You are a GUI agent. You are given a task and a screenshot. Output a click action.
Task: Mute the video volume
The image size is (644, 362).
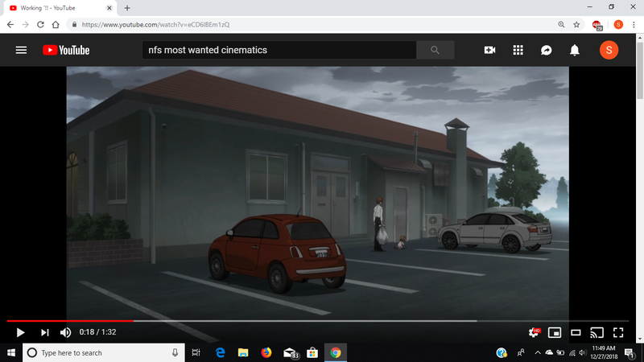coord(65,332)
